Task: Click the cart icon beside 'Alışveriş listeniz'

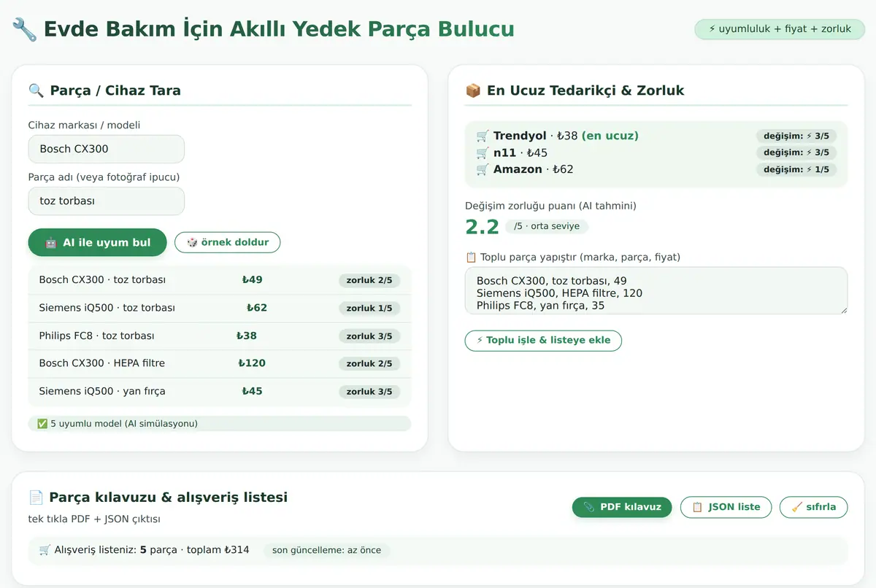Action: [45, 549]
